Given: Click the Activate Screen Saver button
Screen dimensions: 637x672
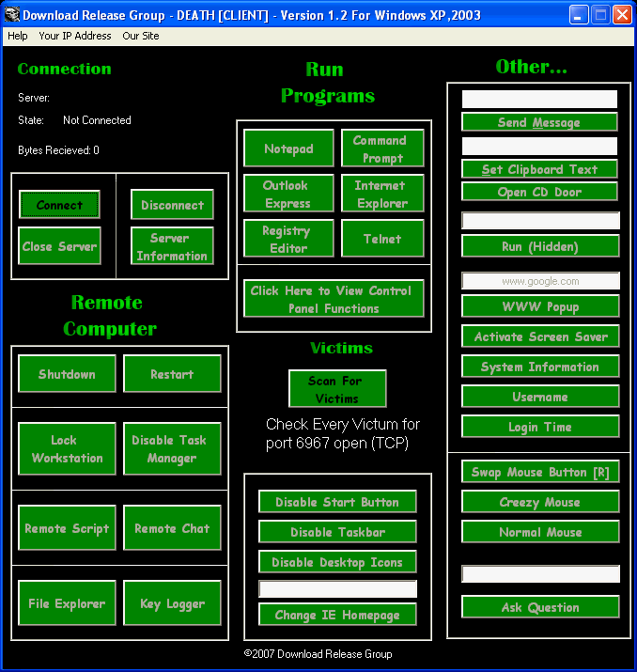Looking at the screenshot, I should pyautogui.click(x=540, y=336).
